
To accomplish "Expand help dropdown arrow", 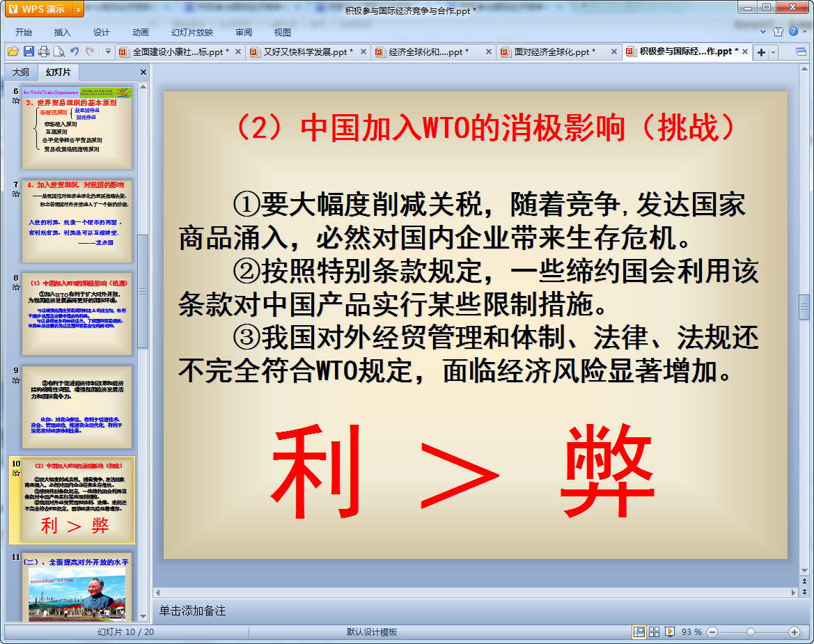I will pos(804,31).
